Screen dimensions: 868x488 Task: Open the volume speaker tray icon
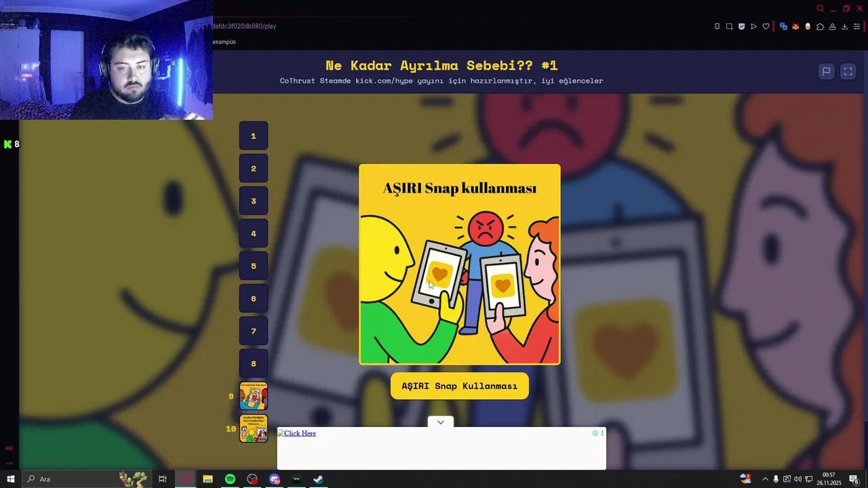[797, 479]
